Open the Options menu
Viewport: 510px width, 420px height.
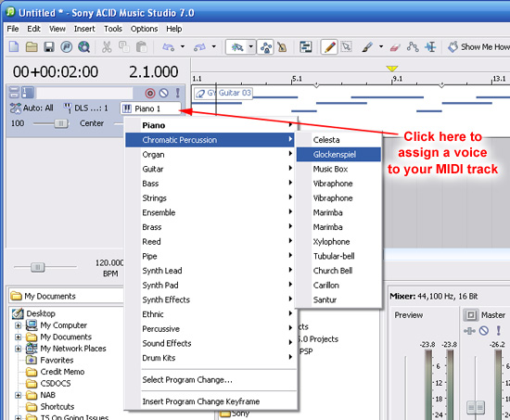(144, 29)
